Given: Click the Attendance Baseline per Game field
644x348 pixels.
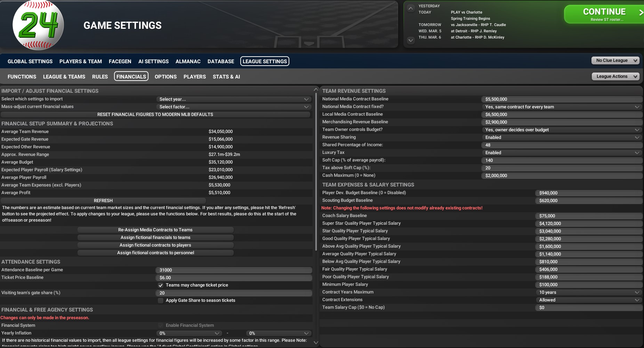Looking at the screenshot, I should click(x=233, y=270).
